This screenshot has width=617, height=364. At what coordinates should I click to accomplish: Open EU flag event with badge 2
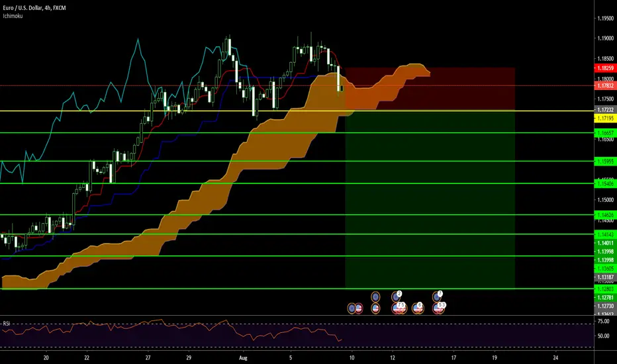[397, 296]
